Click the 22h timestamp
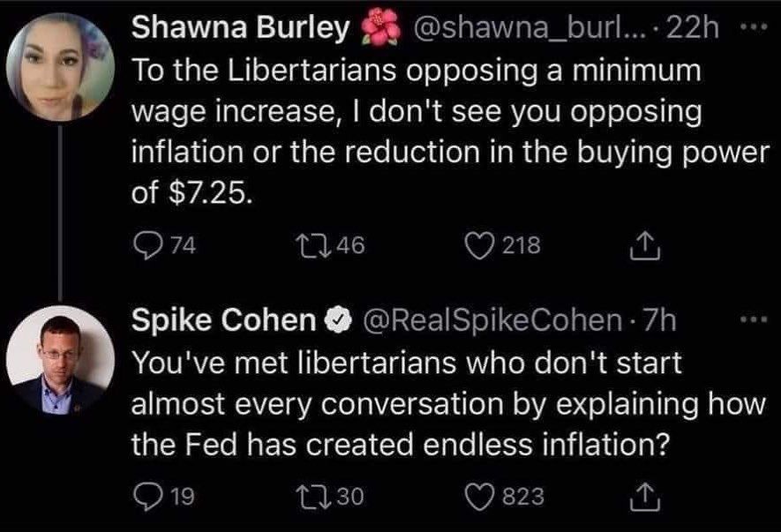 693,28
